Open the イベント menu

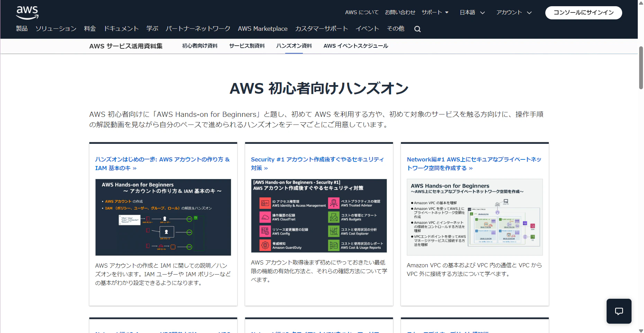[367, 29]
